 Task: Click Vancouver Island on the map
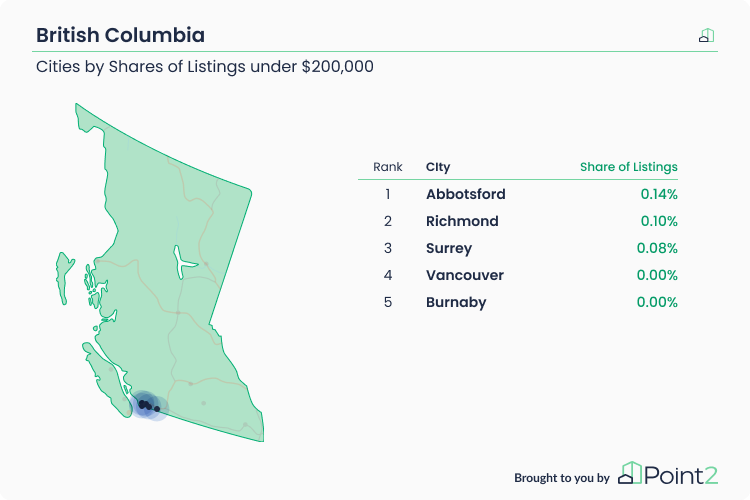coord(106,380)
